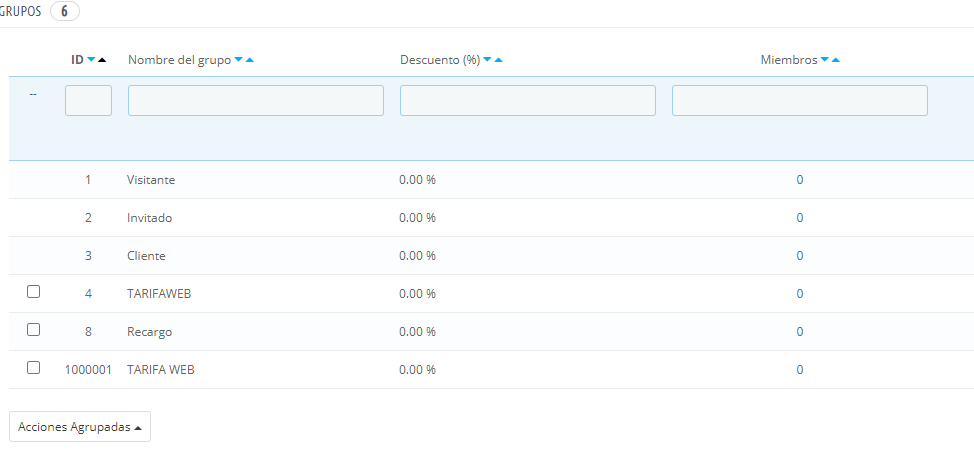Focus the ID filter field

click(x=88, y=101)
